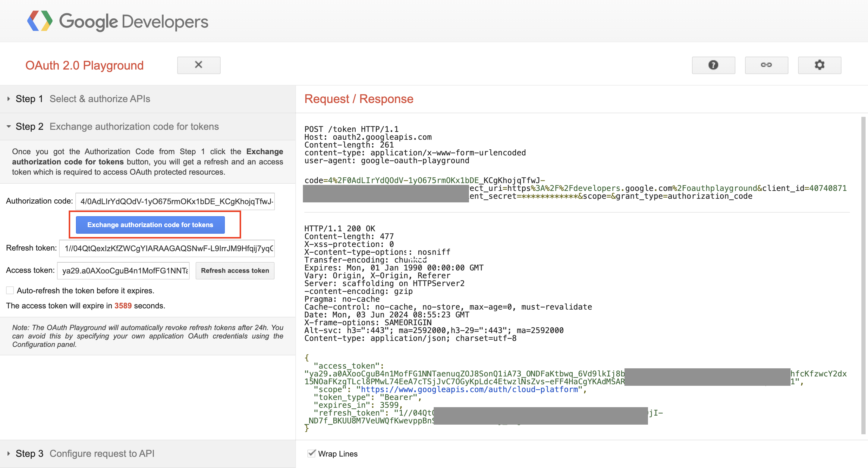868x468 pixels.
Task: Click the "expires_in": 3599 line
Action: 358,405
